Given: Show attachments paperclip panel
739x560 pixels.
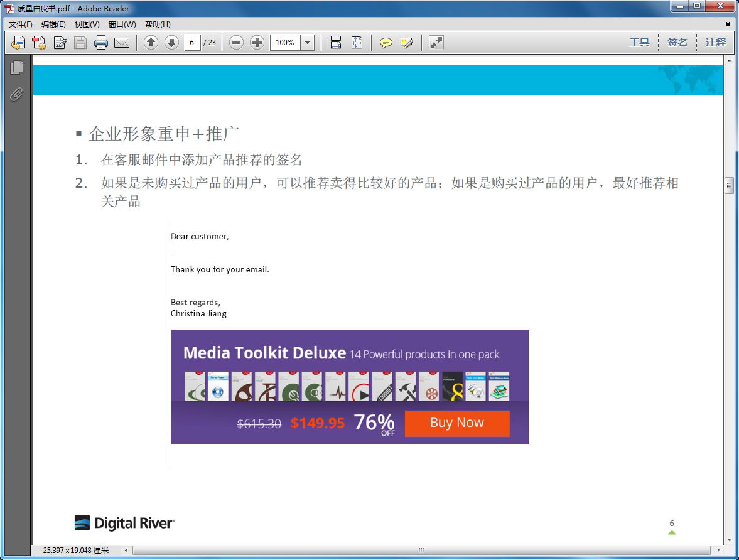Looking at the screenshot, I should pos(16,95).
